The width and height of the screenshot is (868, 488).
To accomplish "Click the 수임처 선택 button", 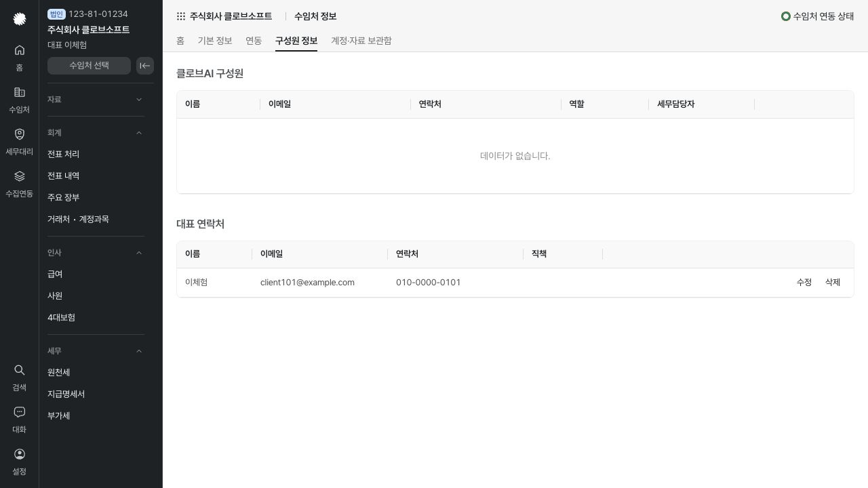I will tap(89, 66).
